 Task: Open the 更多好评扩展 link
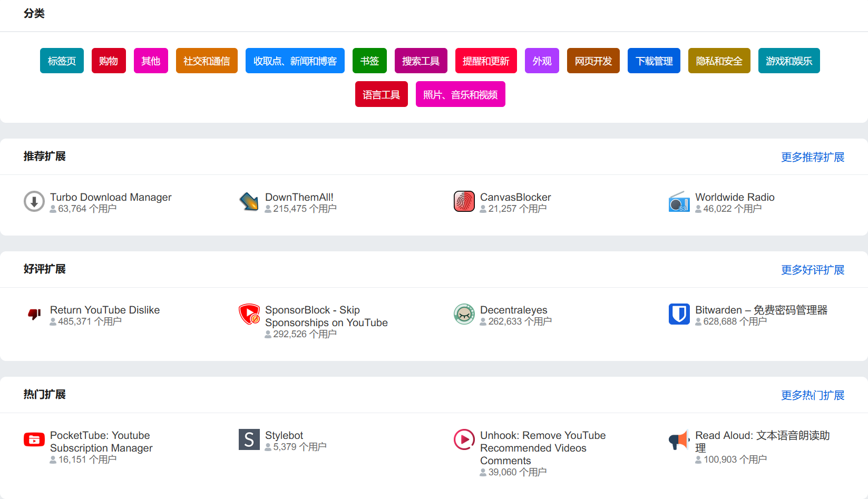click(812, 270)
